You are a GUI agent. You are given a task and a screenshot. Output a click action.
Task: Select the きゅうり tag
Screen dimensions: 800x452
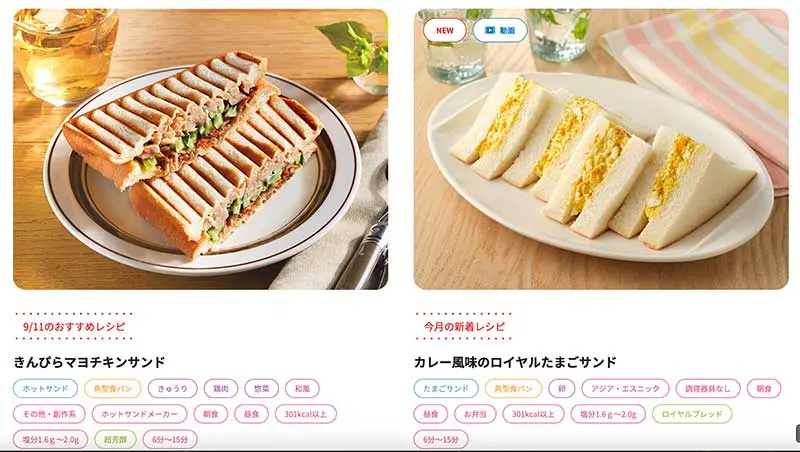172,388
